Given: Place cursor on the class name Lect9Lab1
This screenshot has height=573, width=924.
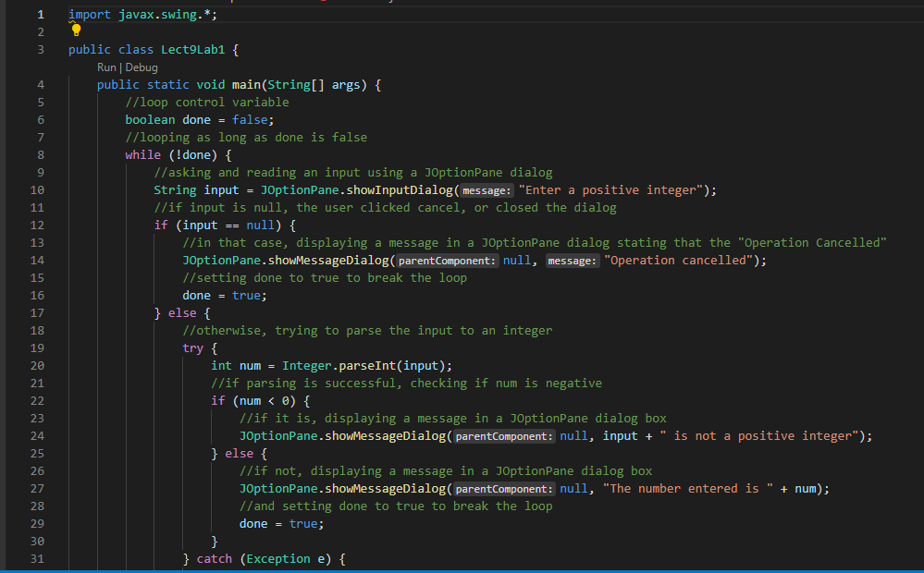Looking at the screenshot, I should click(x=192, y=49).
